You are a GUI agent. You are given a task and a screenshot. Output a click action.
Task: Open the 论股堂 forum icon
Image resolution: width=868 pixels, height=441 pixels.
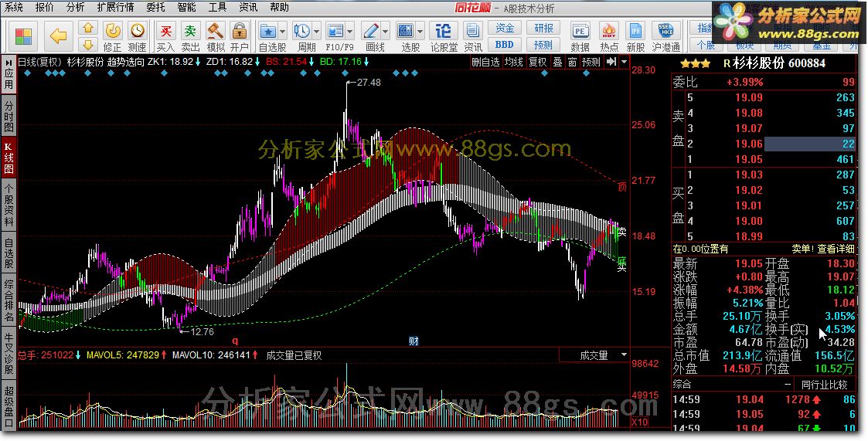(444, 36)
